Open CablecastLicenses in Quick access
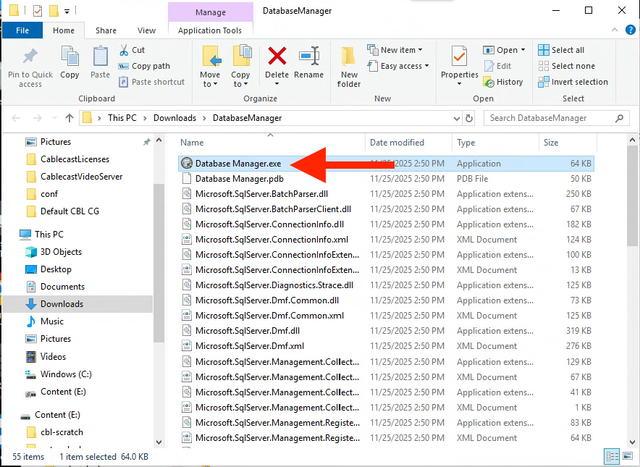The width and height of the screenshot is (640, 467). [x=75, y=159]
